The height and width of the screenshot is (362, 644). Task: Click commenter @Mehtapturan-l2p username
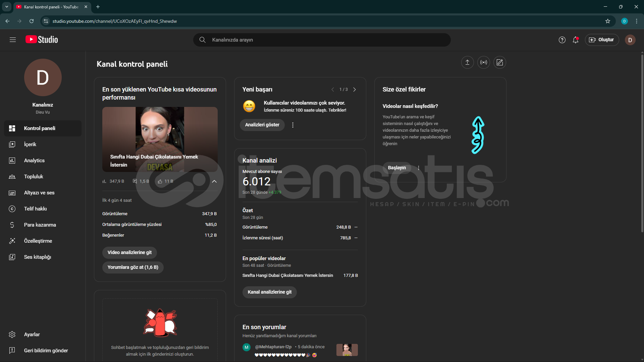tap(273, 347)
